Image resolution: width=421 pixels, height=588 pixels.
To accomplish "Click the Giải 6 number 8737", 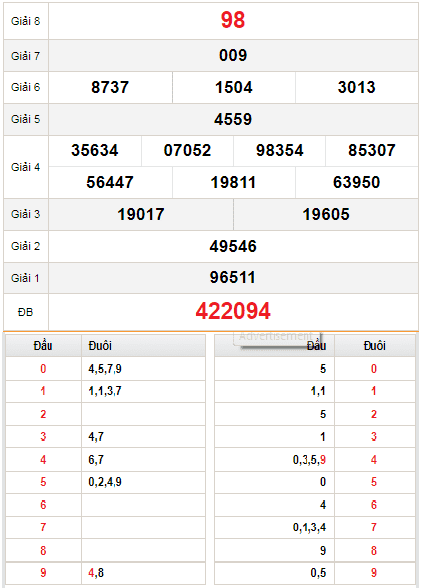I will coord(110,87).
